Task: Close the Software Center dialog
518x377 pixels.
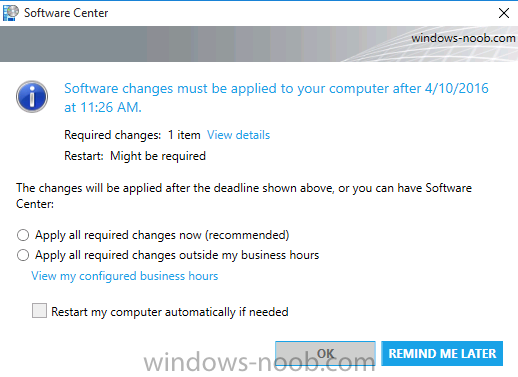Action: (x=504, y=13)
